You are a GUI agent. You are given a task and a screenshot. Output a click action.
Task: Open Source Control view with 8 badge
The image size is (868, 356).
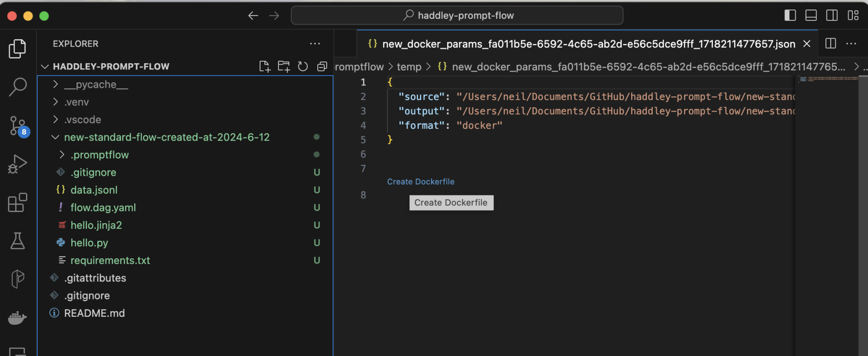[18, 126]
